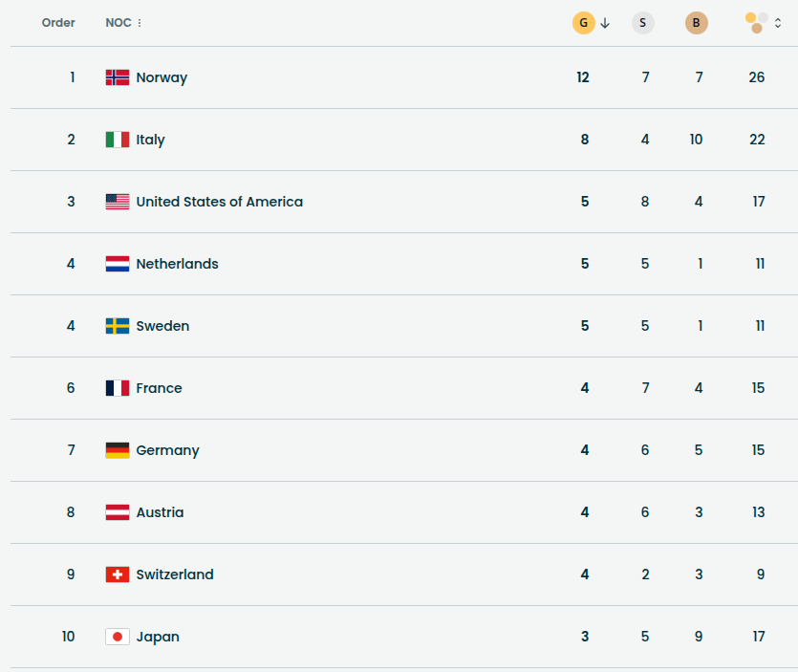Click the Germany flag icon
Screen dimensions: 798x672
pos(117,450)
